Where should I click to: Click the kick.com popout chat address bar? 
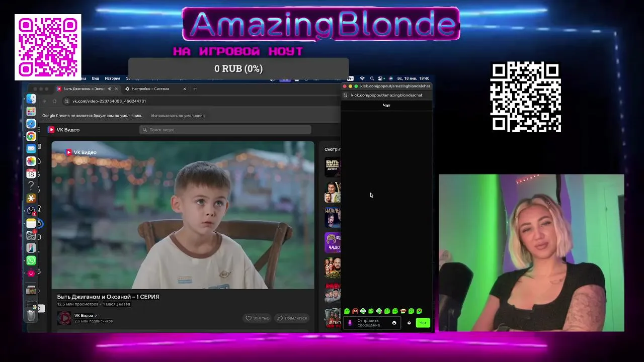pos(386,95)
